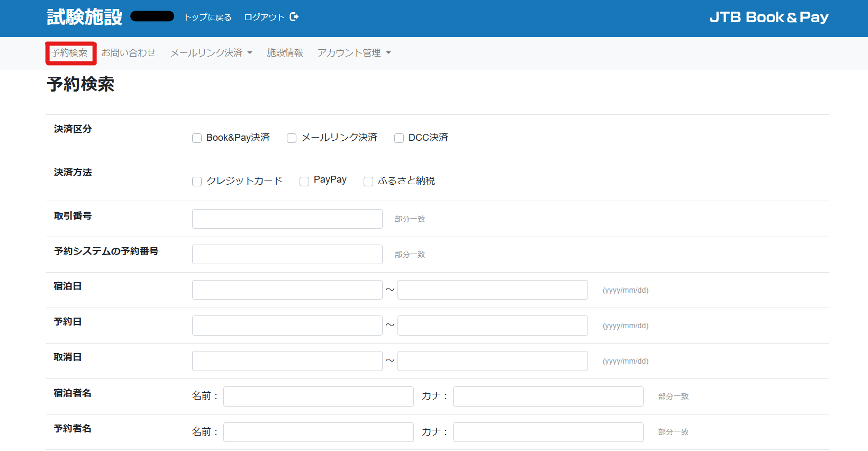Click the 宿泊日 end date field
This screenshot has height=451, width=868.
(493, 290)
